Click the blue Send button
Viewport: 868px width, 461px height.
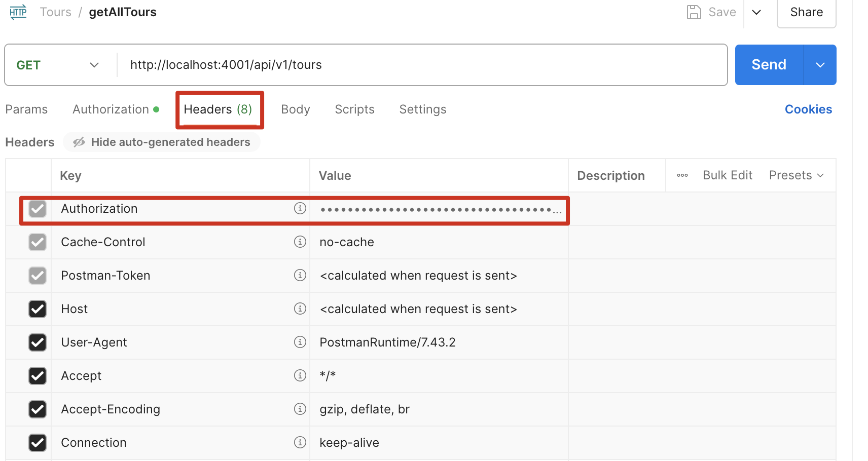(x=769, y=65)
